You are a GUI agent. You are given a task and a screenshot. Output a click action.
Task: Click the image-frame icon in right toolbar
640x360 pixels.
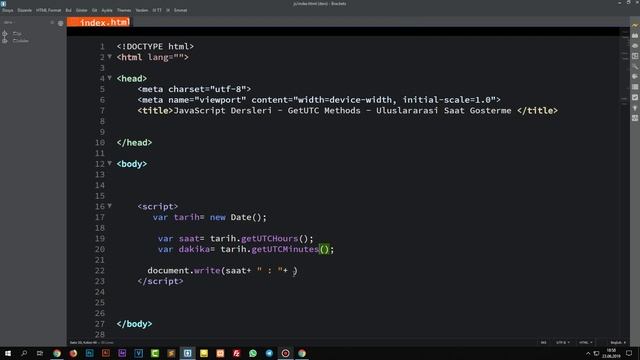click(x=635, y=56)
